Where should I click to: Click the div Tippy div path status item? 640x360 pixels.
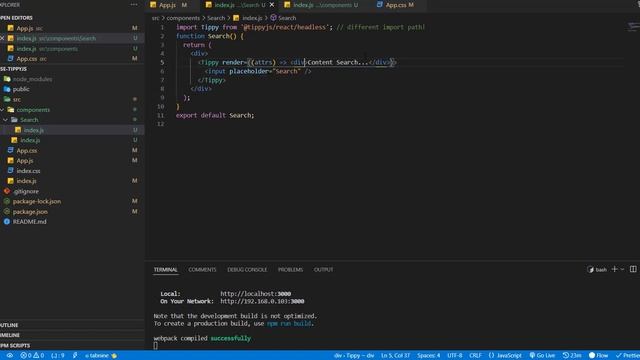(x=354, y=355)
